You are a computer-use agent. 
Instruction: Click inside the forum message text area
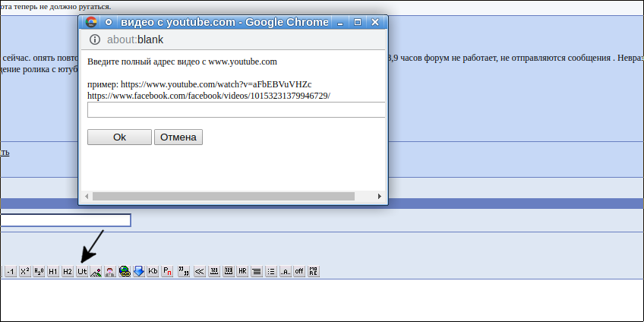pos(322,300)
